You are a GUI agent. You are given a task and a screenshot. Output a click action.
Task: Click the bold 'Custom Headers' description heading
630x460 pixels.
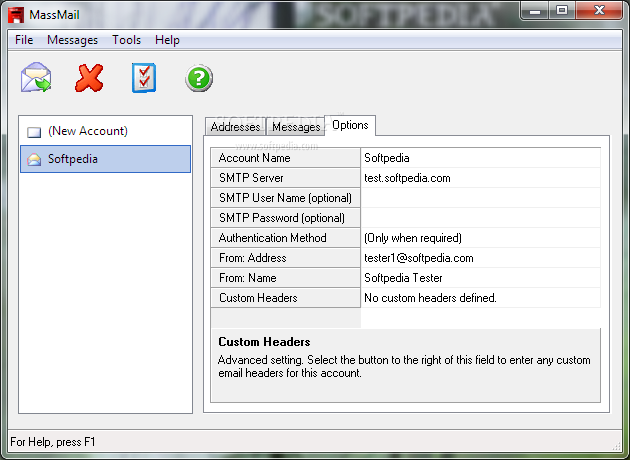coord(264,342)
